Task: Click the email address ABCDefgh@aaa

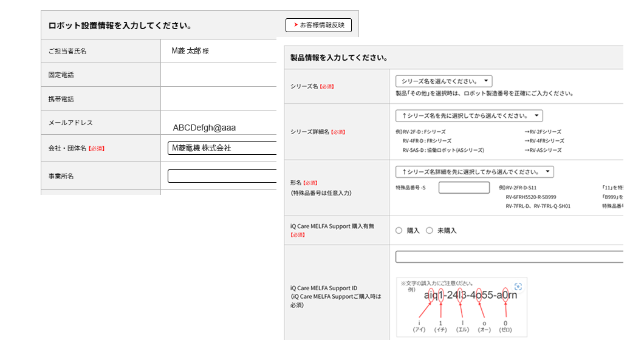Action: tap(204, 127)
